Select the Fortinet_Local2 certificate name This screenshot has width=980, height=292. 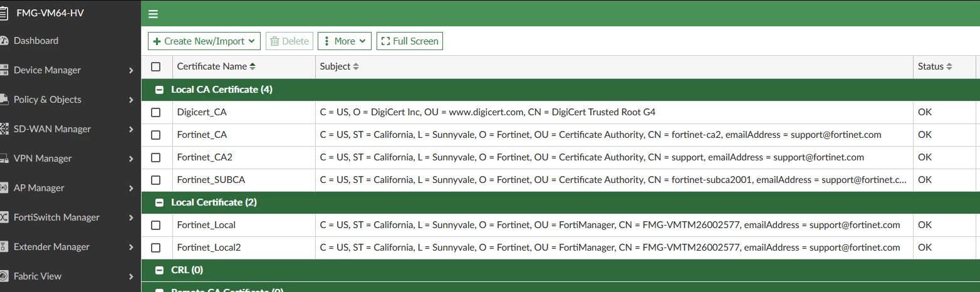209,248
